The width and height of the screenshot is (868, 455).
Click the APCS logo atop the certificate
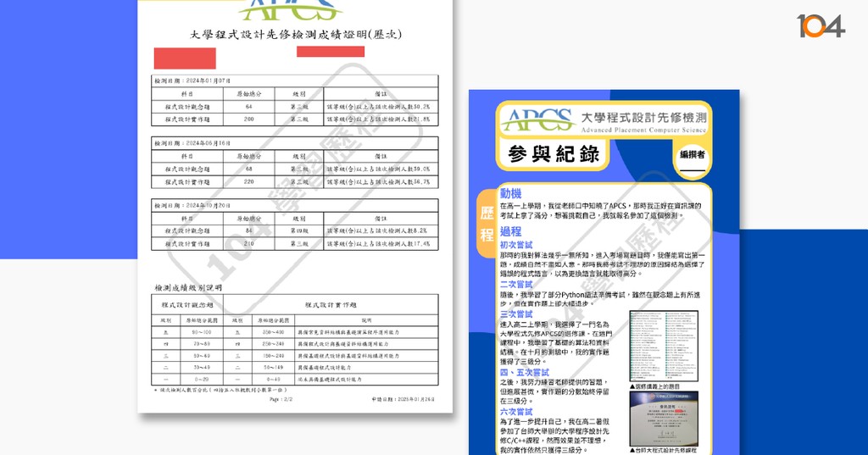pos(290,10)
